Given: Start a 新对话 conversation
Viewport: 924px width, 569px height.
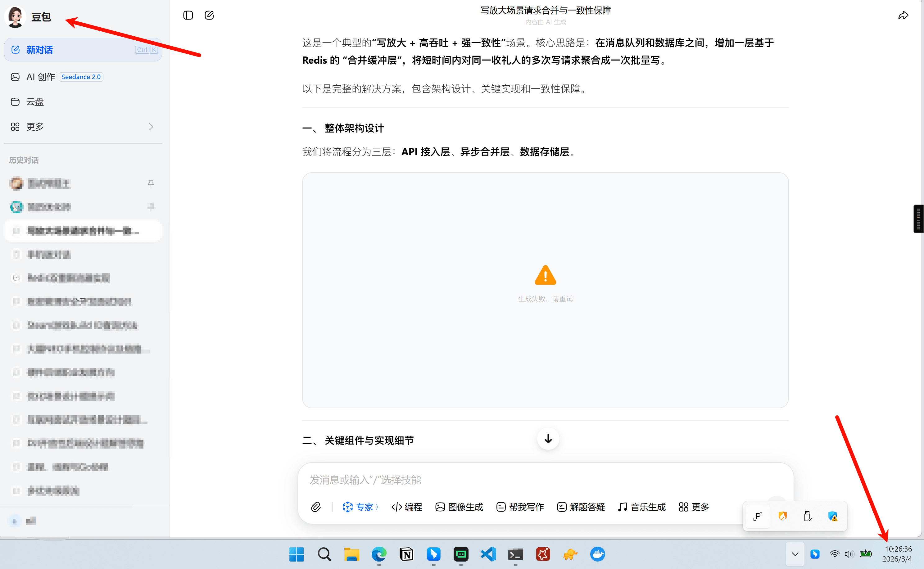Looking at the screenshot, I should (39, 50).
